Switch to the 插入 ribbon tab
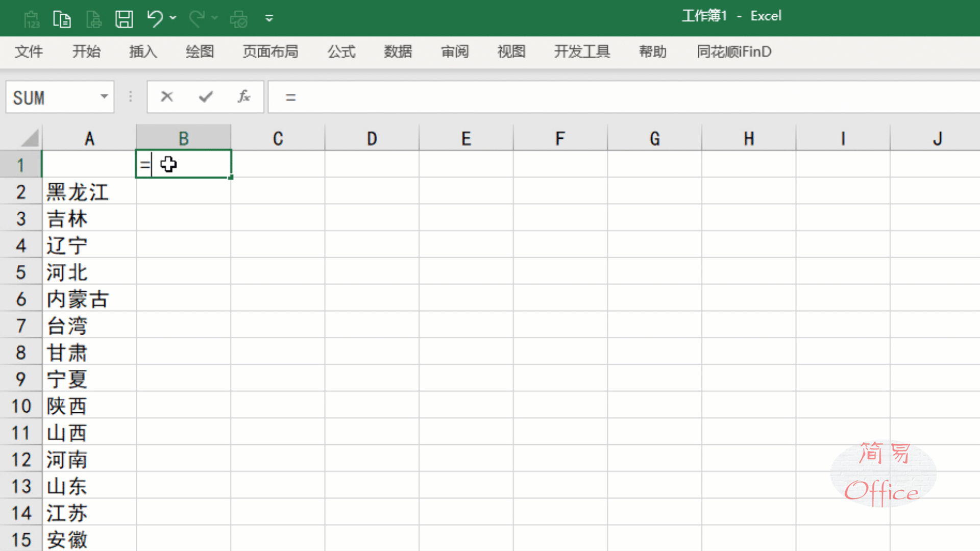This screenshot has width=980, height=551. pos(143,52)
